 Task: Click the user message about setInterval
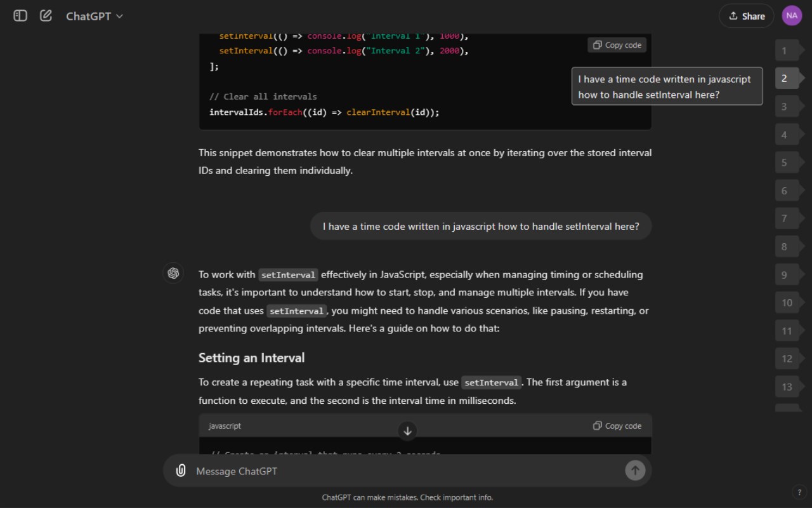(481, 226)
